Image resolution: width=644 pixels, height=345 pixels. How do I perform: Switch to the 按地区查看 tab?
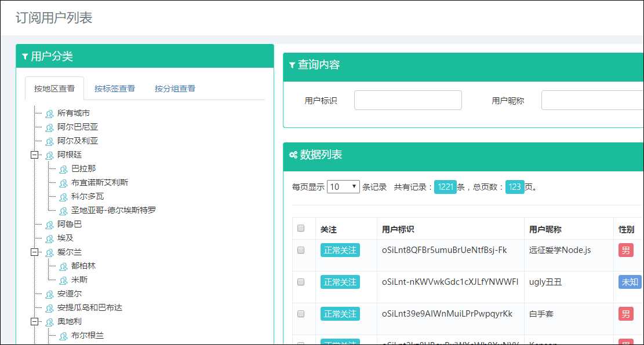54,89
